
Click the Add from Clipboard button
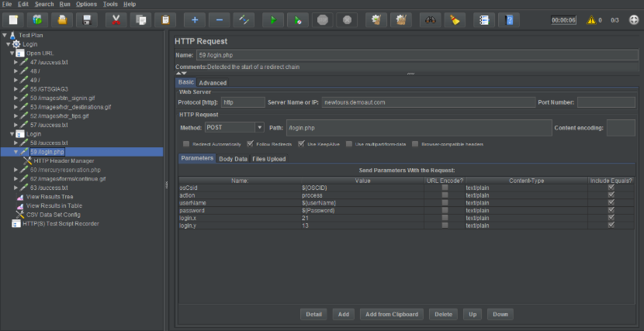[x=391, y=314]
